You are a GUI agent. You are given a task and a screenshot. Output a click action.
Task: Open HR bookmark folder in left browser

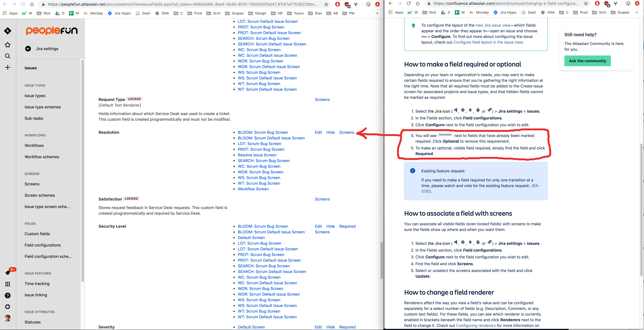(x=277, y=13)
